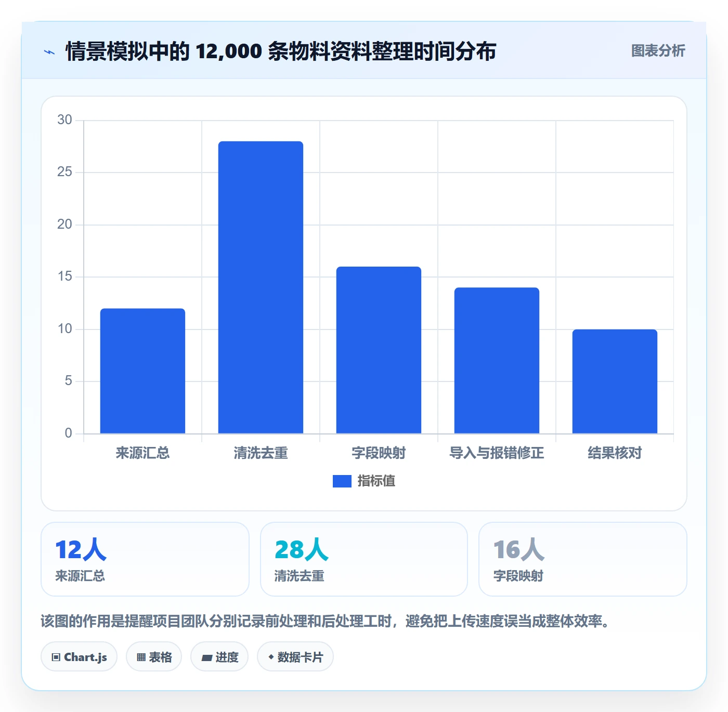Select the 字段映射 bar in the chart

pos(379,350)
